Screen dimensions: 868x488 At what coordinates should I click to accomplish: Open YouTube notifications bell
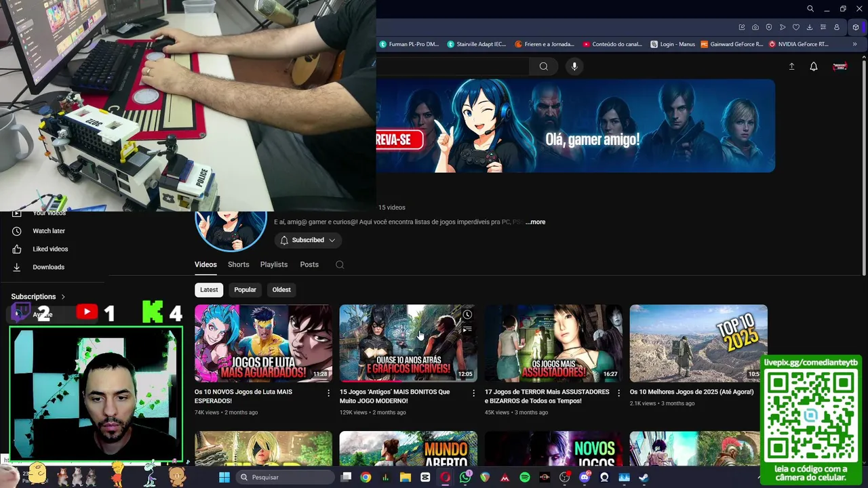(814, 66)
